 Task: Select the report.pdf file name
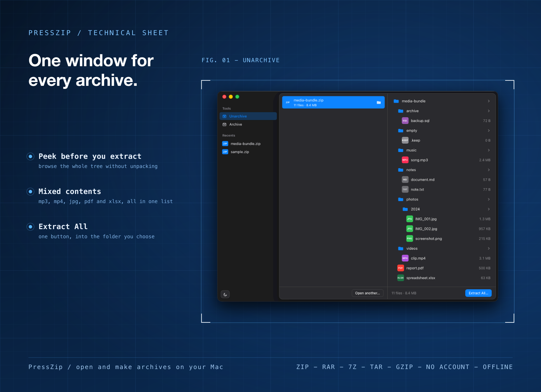pyautogui.click(x=415, y=268)
